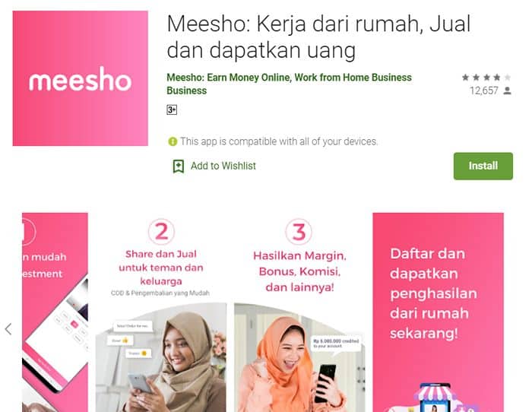Open the Business category link

[x=187, y=90]
